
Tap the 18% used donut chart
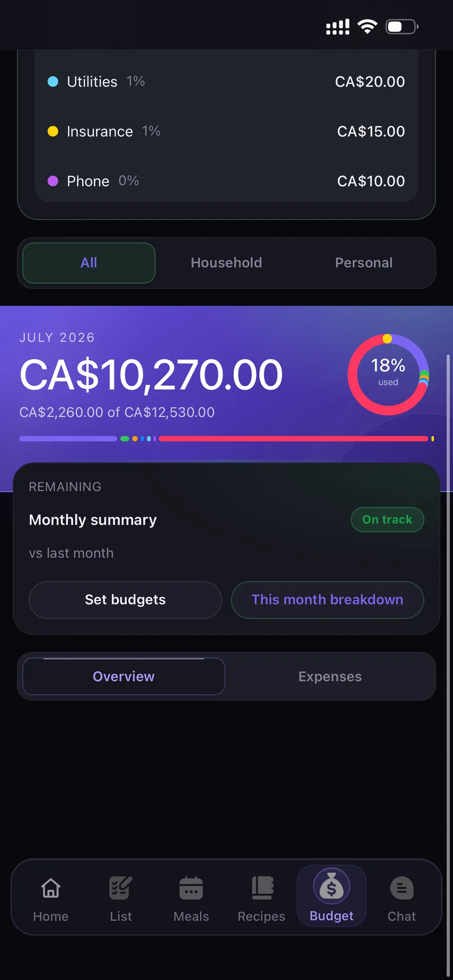[388, 374]
